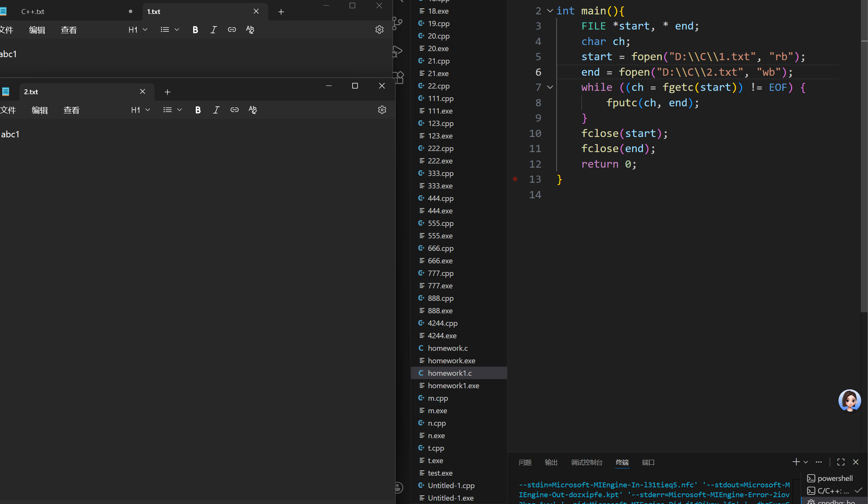Screen dimensions: 868x504
Task: Collapse the while loop at line 7
Action: click(550, 87)
